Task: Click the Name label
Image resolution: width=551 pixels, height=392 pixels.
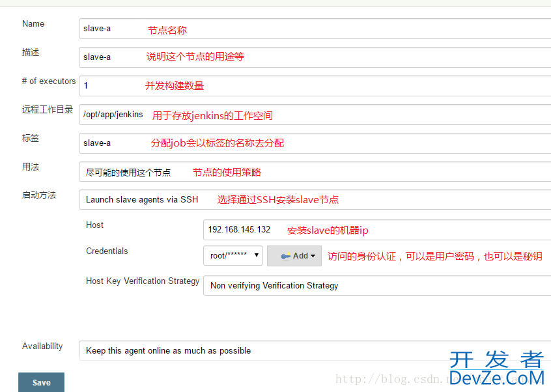Action: click(x=33, y=24)
